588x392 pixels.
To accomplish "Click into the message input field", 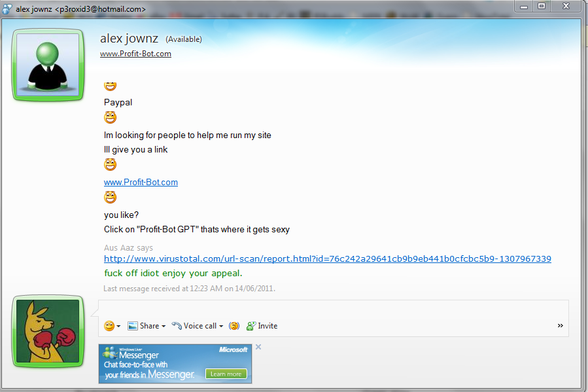I will 334,309.
